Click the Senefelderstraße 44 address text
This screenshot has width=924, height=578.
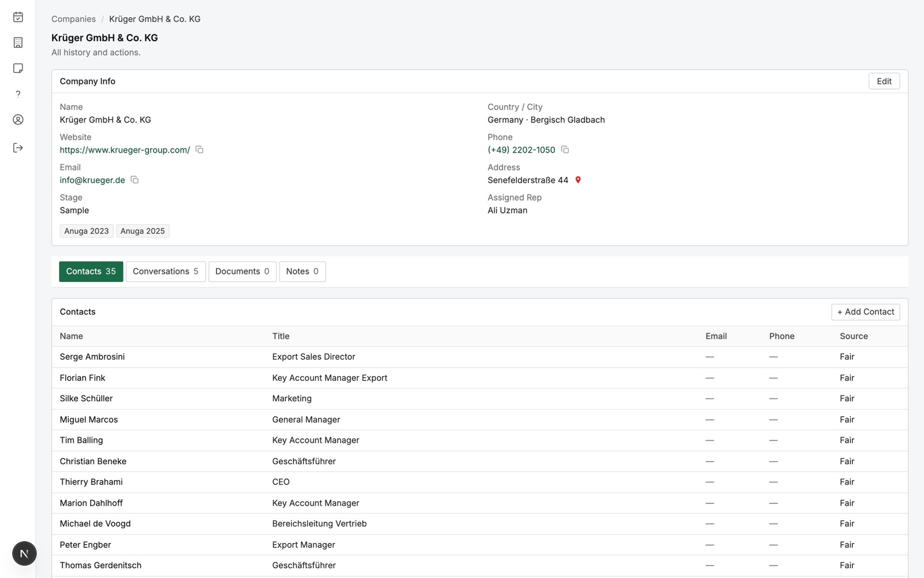pyautogui.click(x=528, y=180)
